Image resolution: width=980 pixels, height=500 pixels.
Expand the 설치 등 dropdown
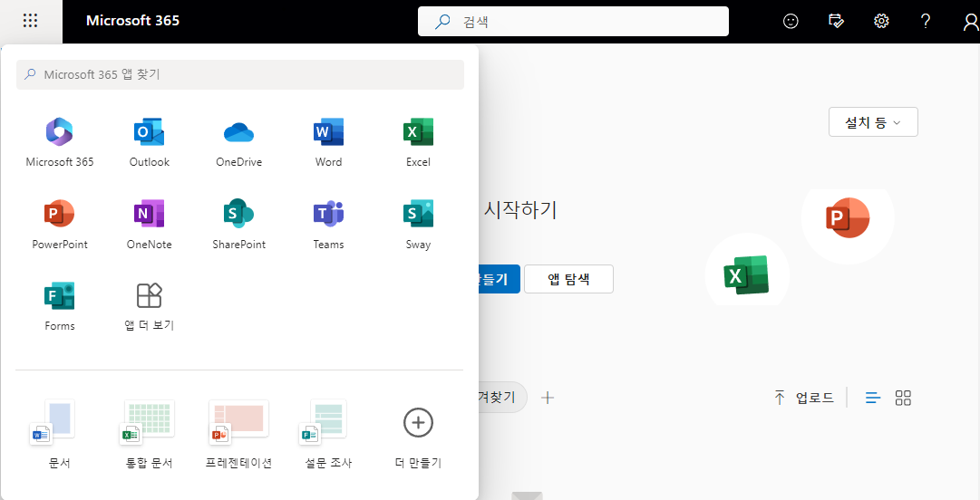pyautogui.click(x=873, y=122)
